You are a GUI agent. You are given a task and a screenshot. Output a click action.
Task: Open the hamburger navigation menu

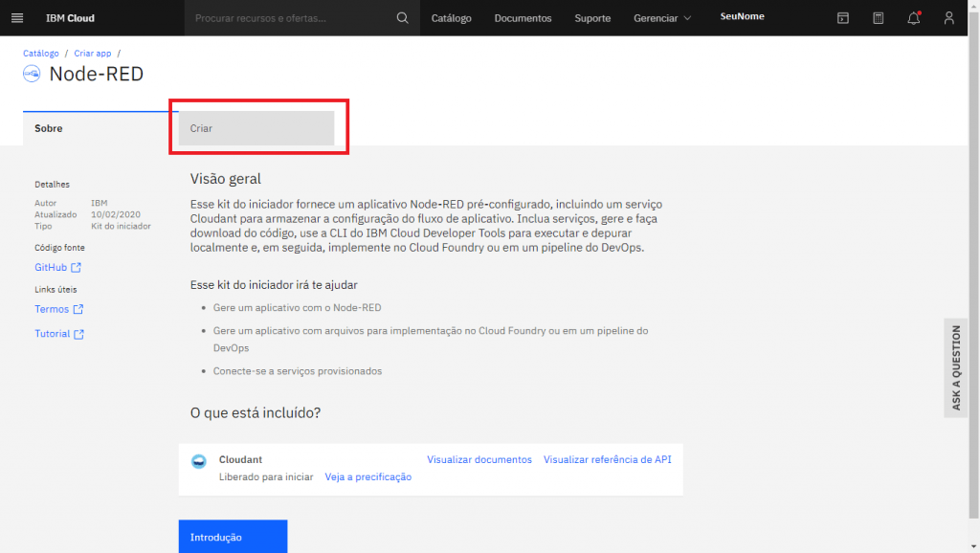click(x=17, y=18)
